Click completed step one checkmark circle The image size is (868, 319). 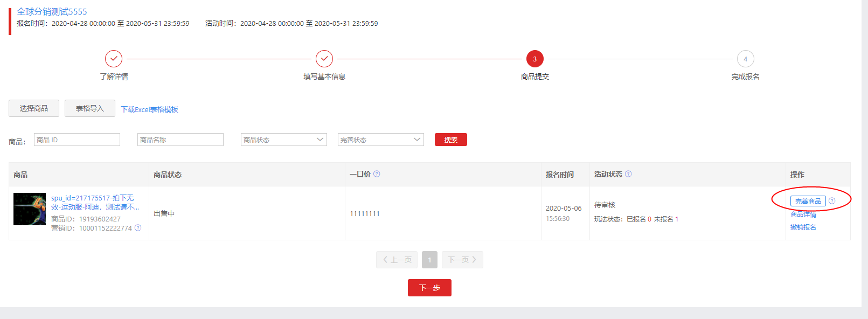click(114, 59)
